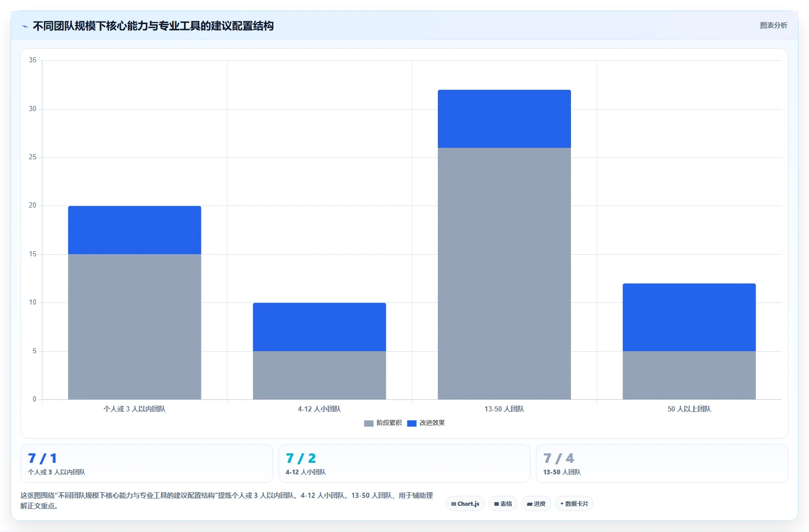
Task: Click the gray bar segment for 个人或 3 人以内团队
Action: pyautogui.click(x=135, y=327)
